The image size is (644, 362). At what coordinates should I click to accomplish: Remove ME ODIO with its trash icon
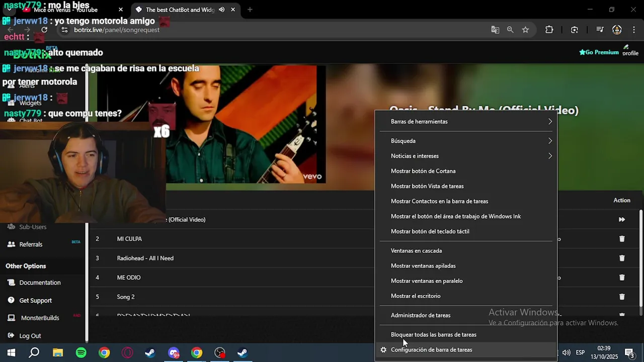pos(622,278)
